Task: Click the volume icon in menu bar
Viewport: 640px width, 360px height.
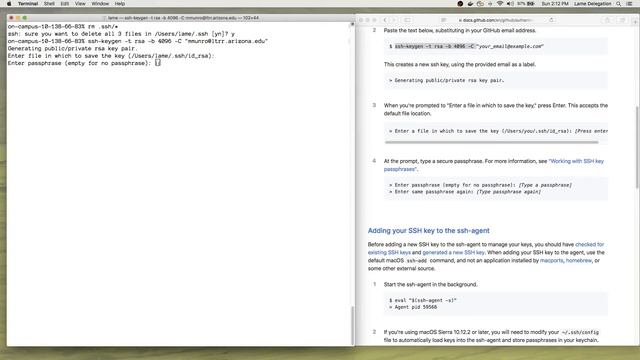Action: tap(510, 4)
